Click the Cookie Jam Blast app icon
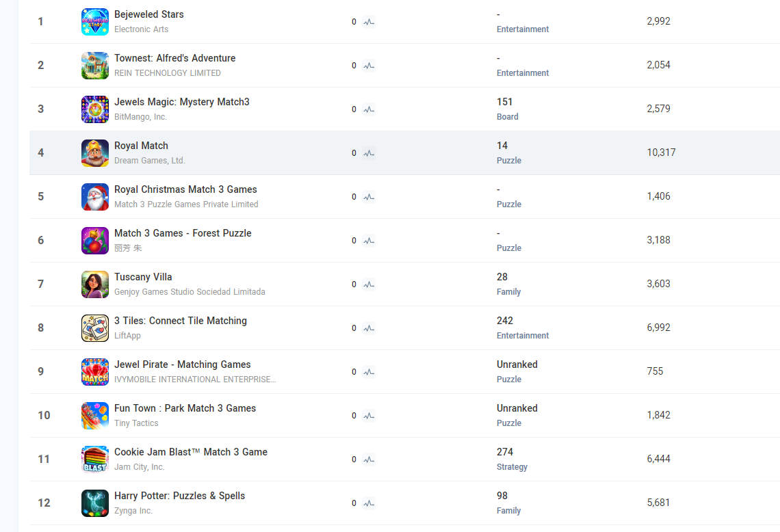The height and width of the screenshot is (532, 780). point(94,460)
